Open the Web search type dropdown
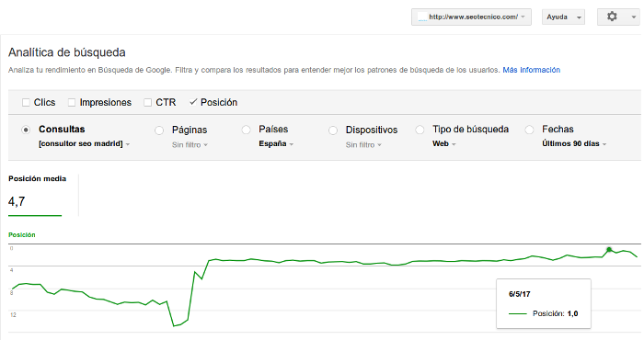The image size is (644, 340). point(444,144)
